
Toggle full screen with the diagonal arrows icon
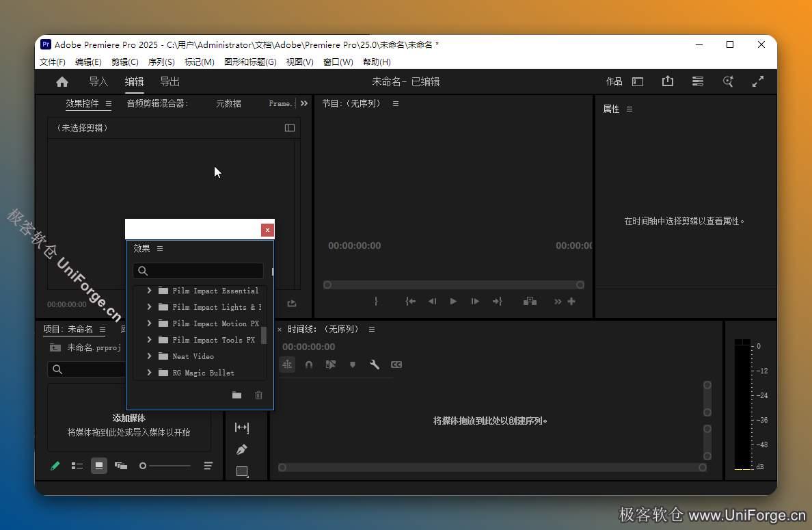coord(757,81)
